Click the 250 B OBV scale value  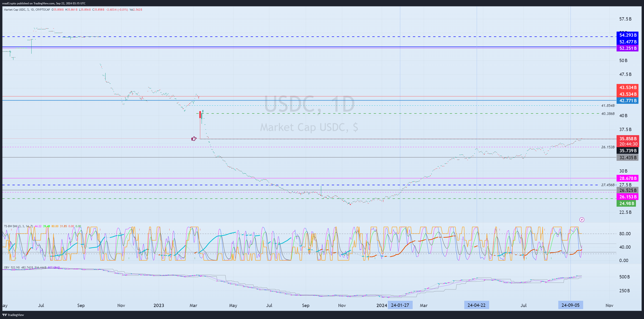click(624, 290)
